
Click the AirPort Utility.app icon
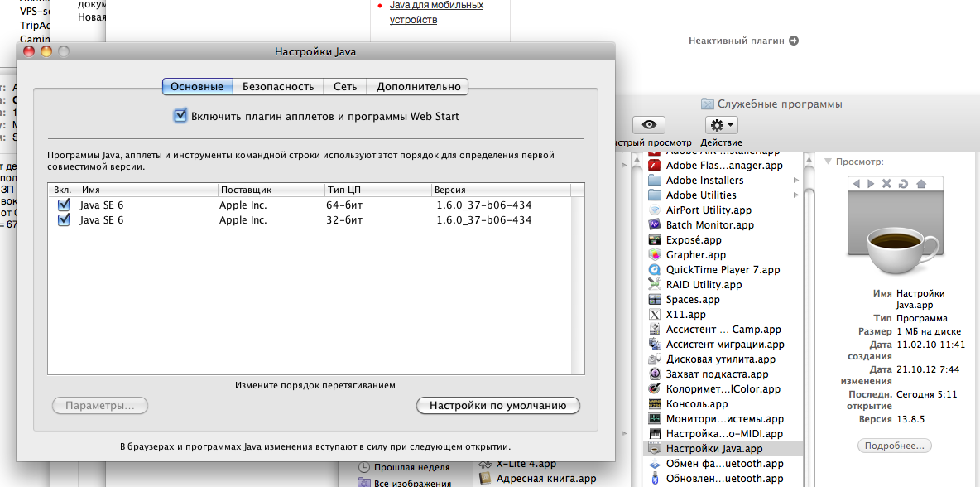(655, 210)
